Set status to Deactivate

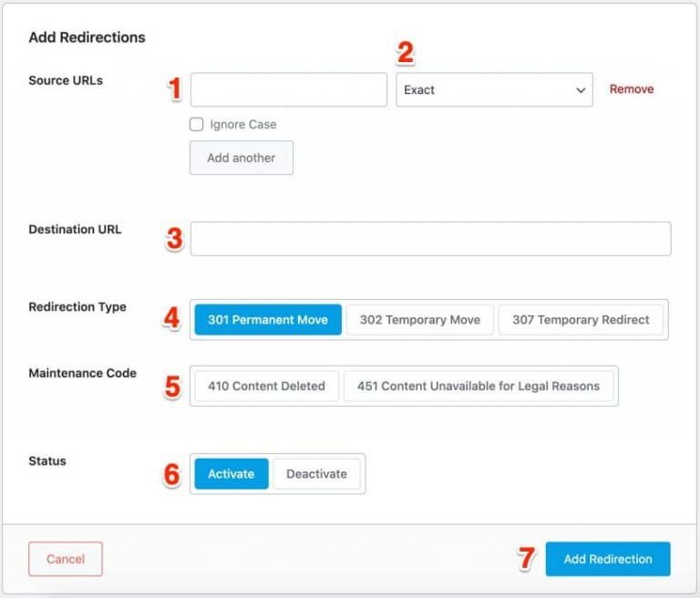[316, 474]
